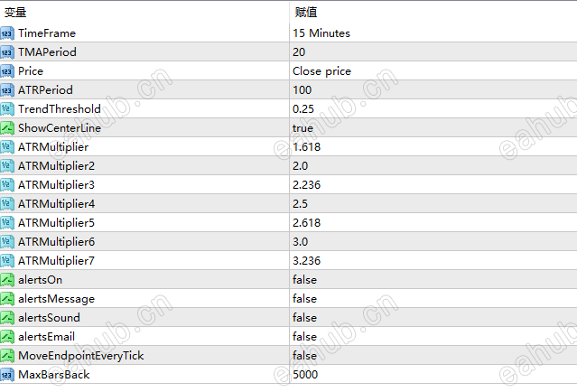The image size is (577, 392).
Task: Click the boolean icon beside alertsEmail
Action: 7,336
